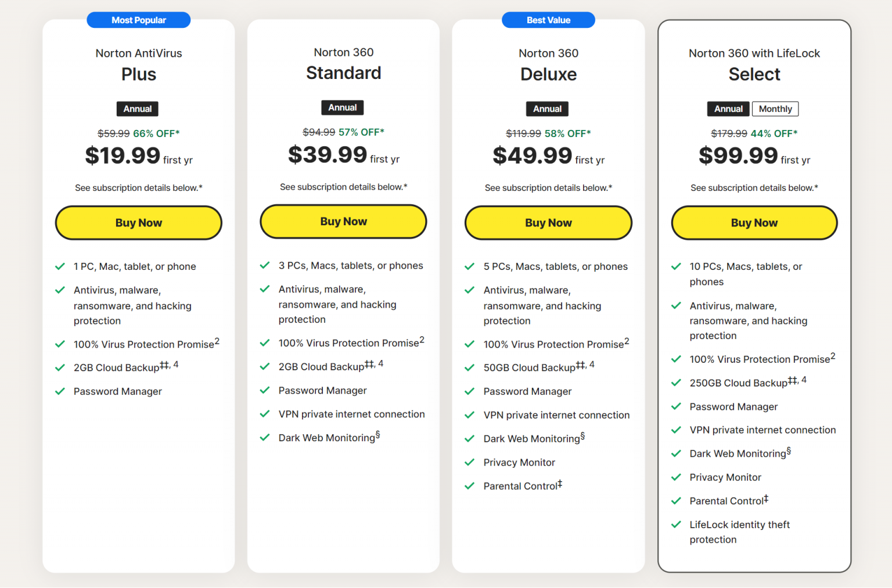The image size is (892, 588).
Task: Select the Annual tab under Norton AntiVirus Plus
Action: (x=137, y=109)
